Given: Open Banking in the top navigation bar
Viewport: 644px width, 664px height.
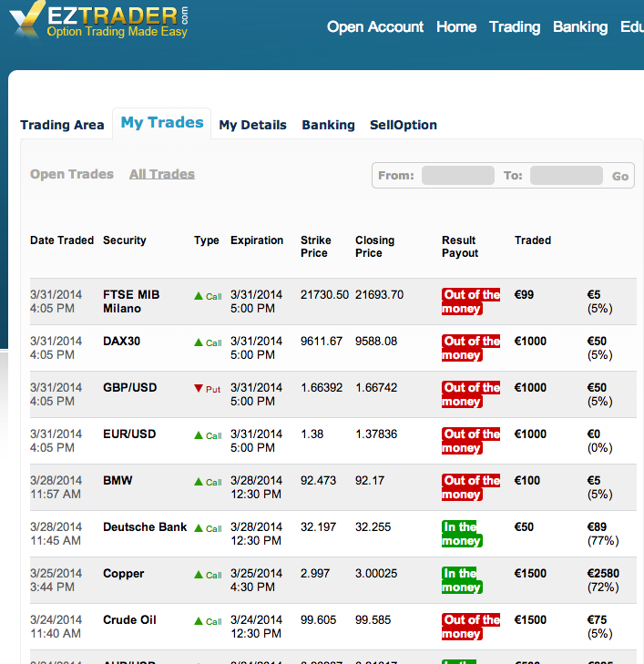Looking at the screenshot, I should click(x=580, y=26).
